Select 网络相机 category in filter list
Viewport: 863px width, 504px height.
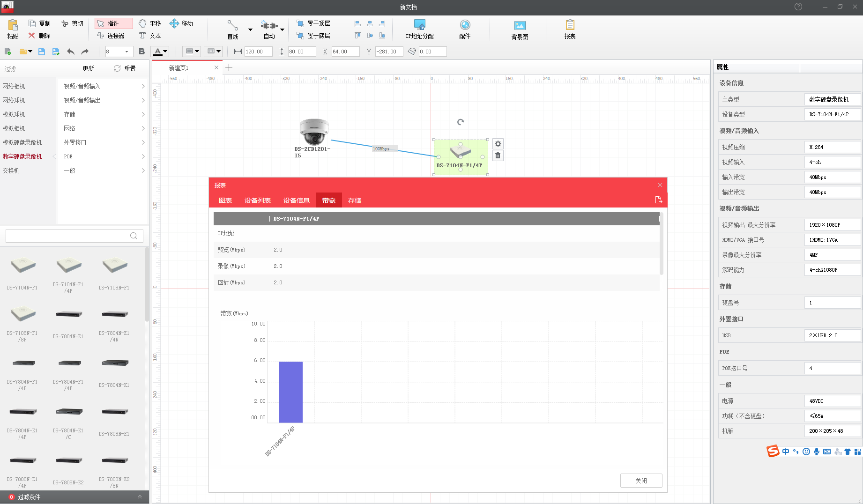click(14, 86)
